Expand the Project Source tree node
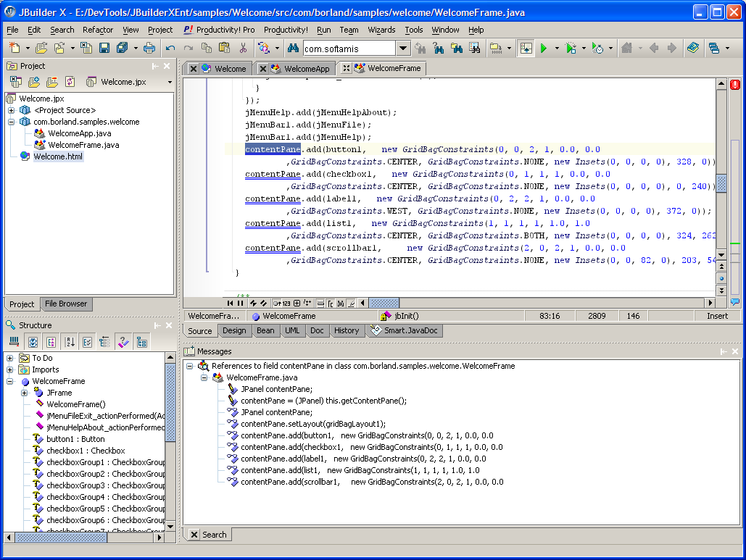746x560 pixels. [12, 110]
